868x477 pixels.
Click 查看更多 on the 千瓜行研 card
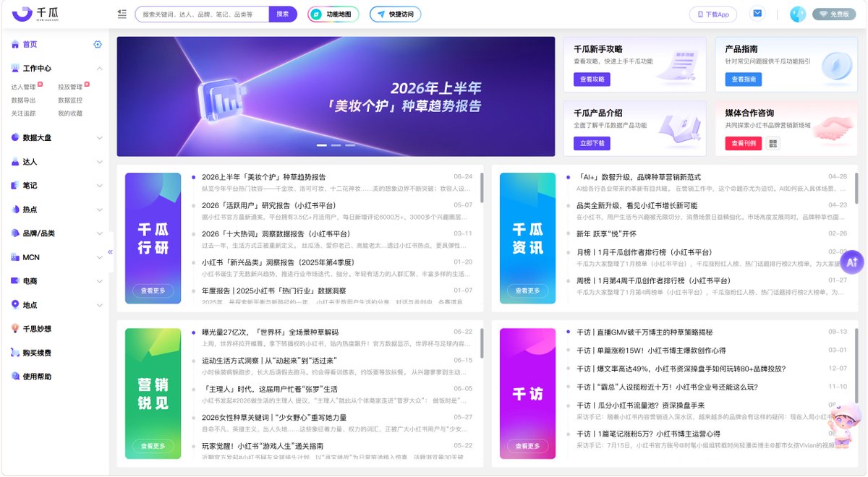(x=153, y=291)
